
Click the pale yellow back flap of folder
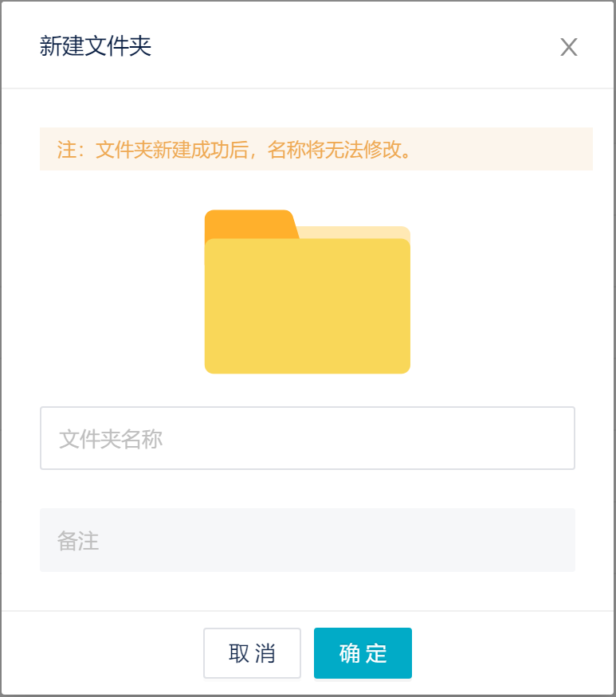click(355, 232)
